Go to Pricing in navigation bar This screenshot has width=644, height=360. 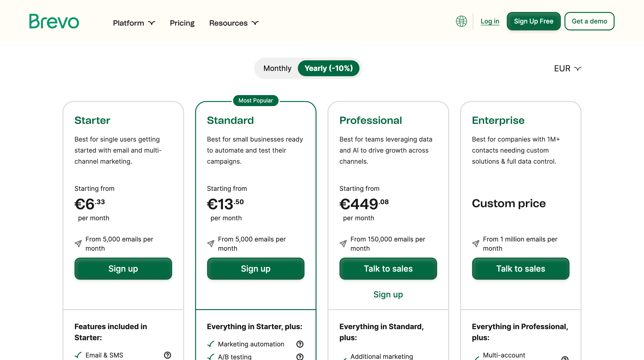tap(182, 23)
